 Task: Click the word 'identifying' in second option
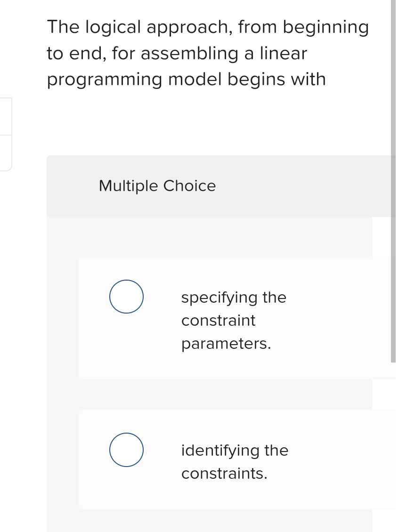pos(220,451)
